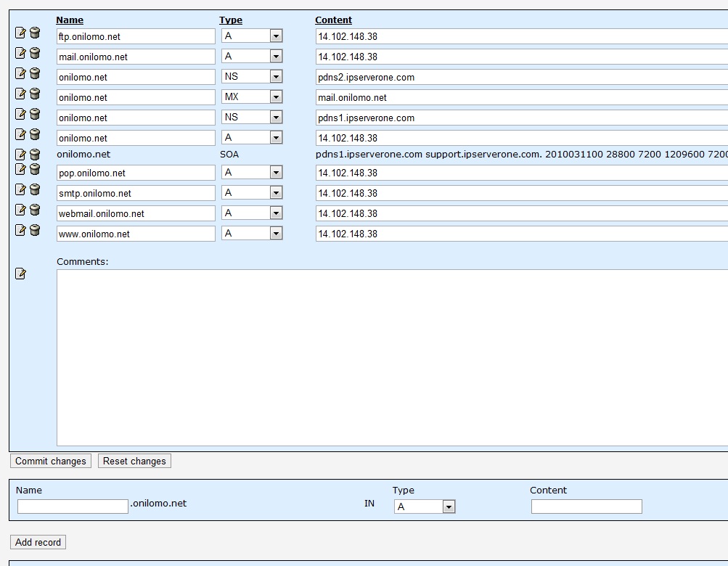Edit the webmail.onilomo.net record
Screen dimensions: 728x566
[x=20, y=210]
